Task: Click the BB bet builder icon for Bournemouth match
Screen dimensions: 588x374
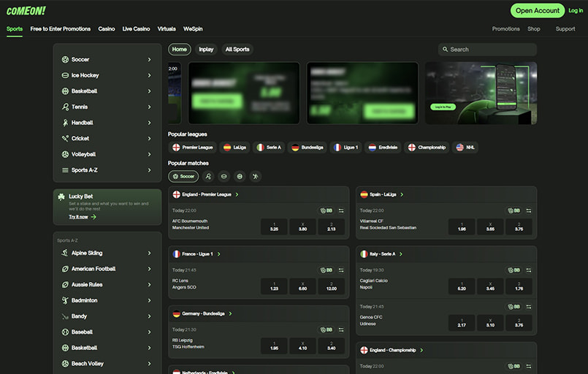Action: [327, 210]
